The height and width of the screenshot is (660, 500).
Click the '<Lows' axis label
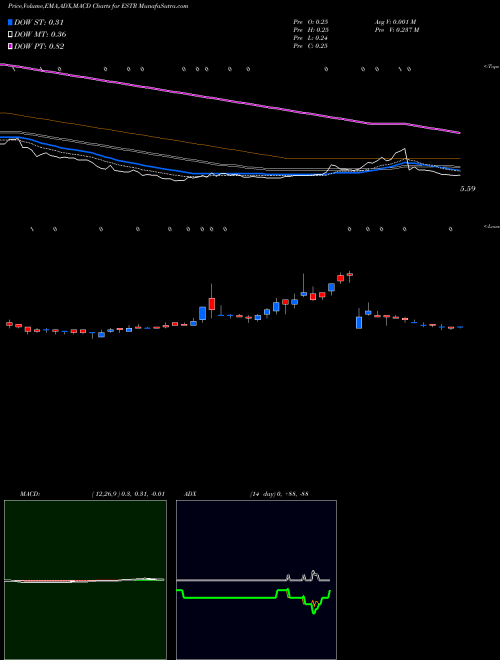click(x=491, y=226)
